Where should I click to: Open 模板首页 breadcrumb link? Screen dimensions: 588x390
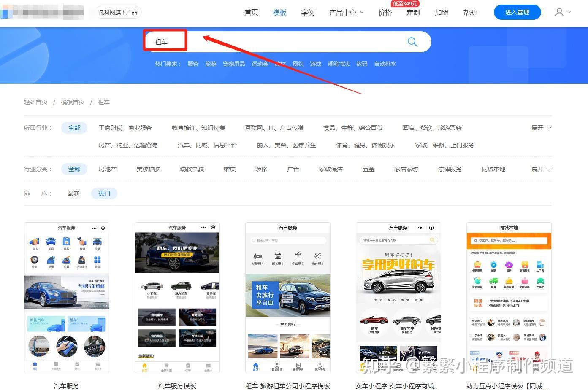pyautogui.click(x=73, y=102)
